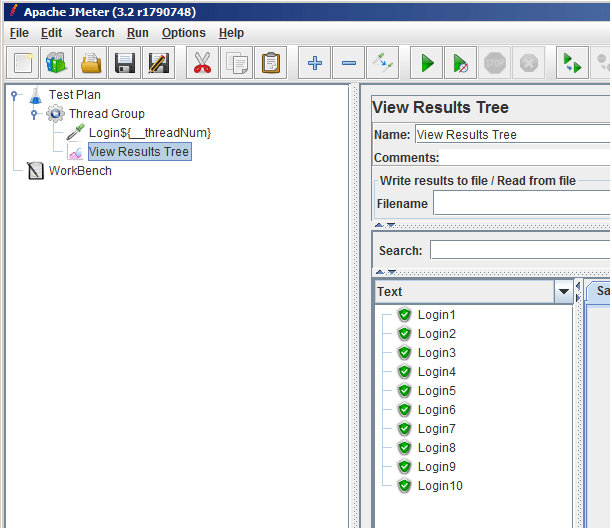Select the Login9 result
Image resolution: width=612 pixels, height=529 pixels.
436,467
